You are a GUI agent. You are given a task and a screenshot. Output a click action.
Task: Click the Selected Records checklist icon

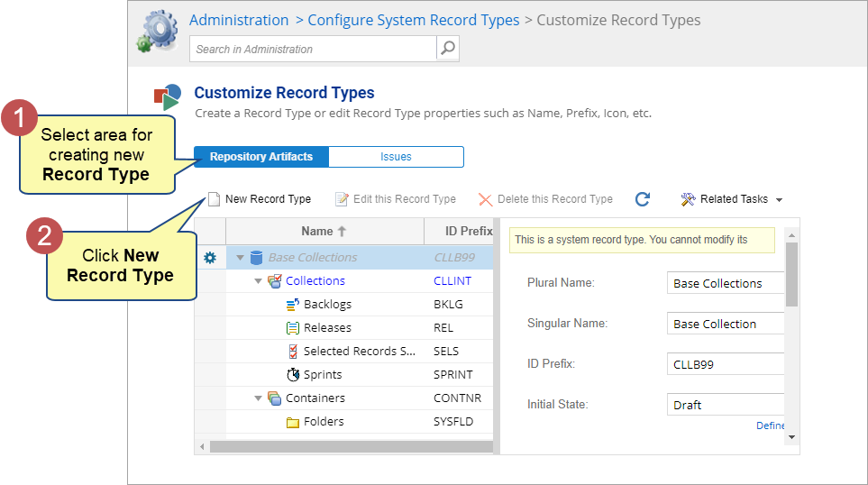(x=292, y=352)
